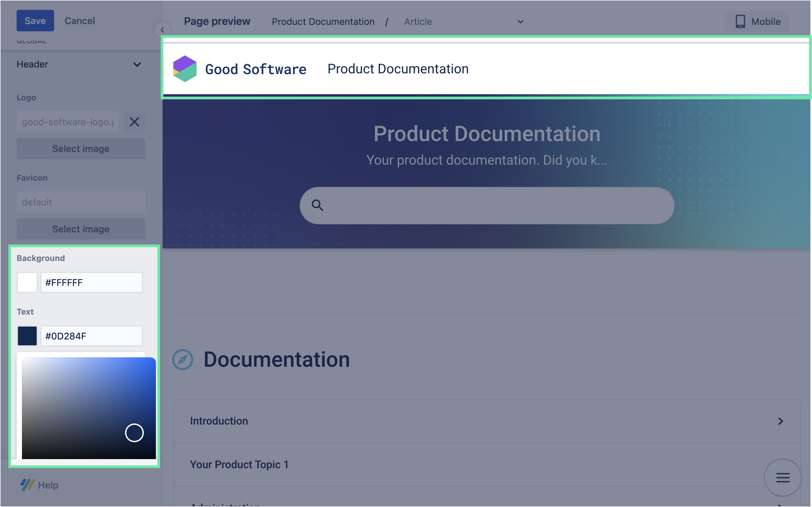Click Product Documentation breadcrumb in preview bar

click(x=323, y=22)
